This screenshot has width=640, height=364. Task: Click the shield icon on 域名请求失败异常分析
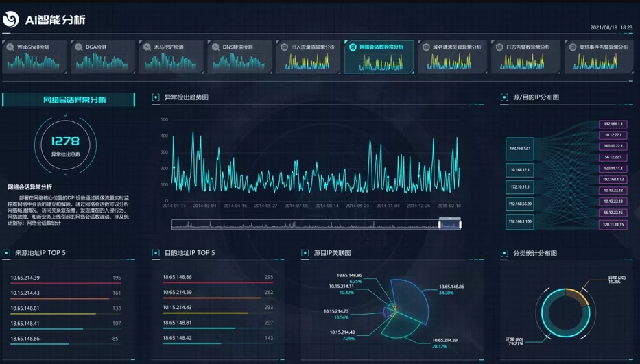click(426, 47)
